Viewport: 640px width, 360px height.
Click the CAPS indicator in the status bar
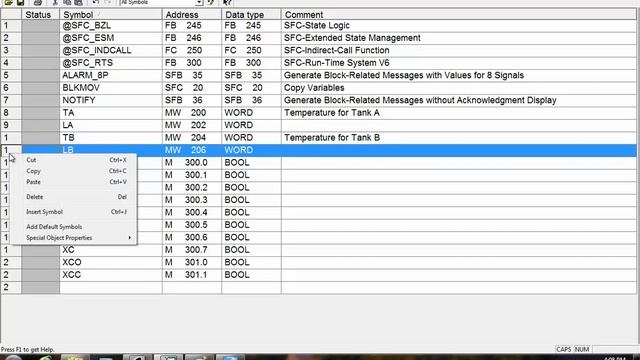564,349
